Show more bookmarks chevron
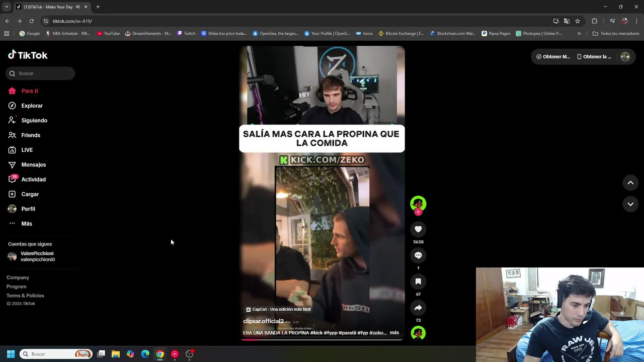The width and height of the screenshot is (644, 362). 579,34
